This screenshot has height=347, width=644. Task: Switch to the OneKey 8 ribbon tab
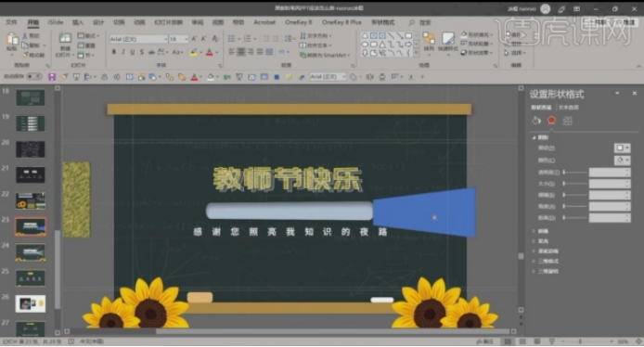299,22
